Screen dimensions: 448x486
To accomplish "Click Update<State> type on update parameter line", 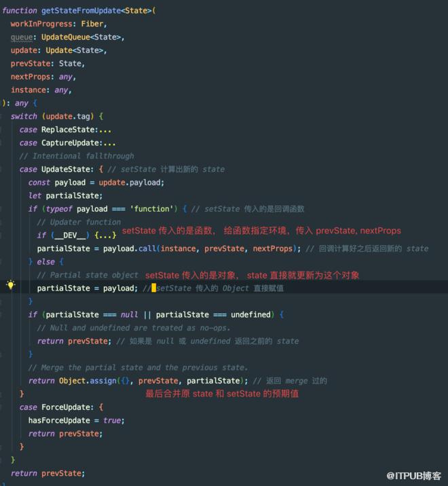I will click(75, 50).
